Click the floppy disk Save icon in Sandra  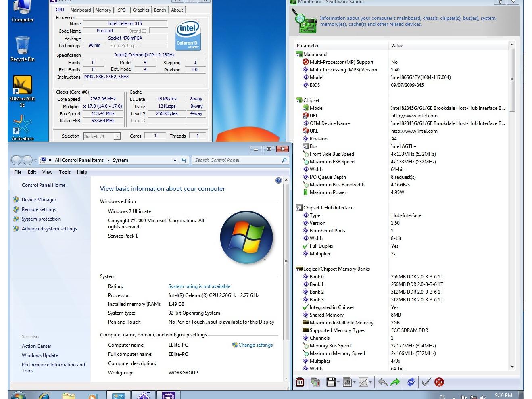coord(331,382)
